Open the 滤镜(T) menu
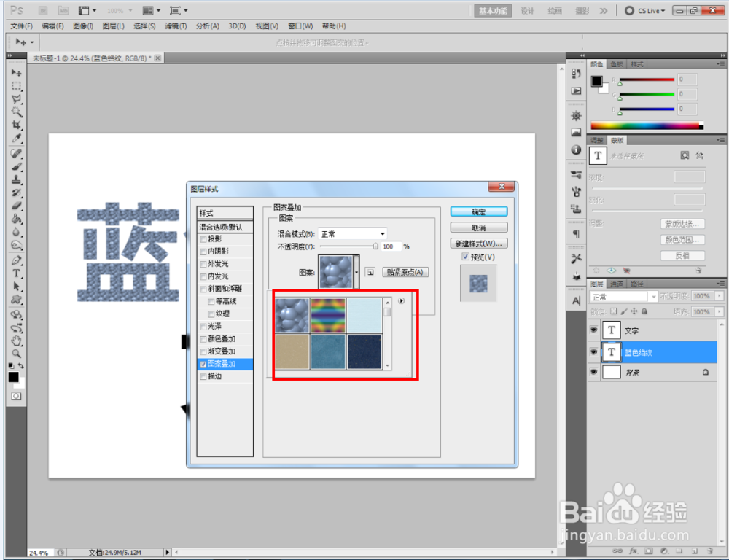The height and width of the screenshot is (560, 729). point(176,26)
